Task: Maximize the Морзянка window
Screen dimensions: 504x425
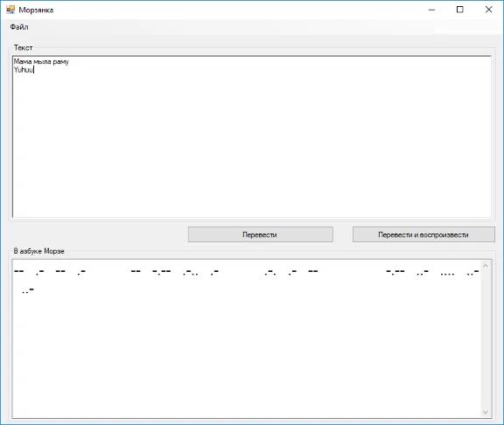Action: pyautogui.click(x=460, y=10)
